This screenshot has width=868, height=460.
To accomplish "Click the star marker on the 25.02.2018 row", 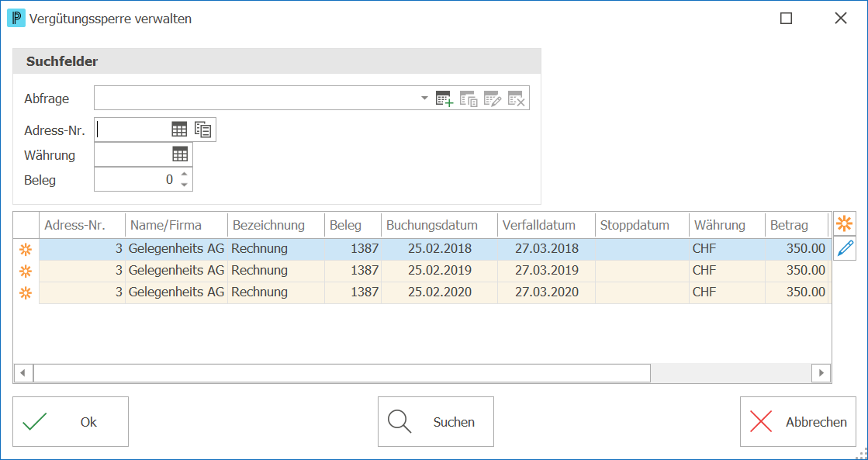I will (26, 250).
